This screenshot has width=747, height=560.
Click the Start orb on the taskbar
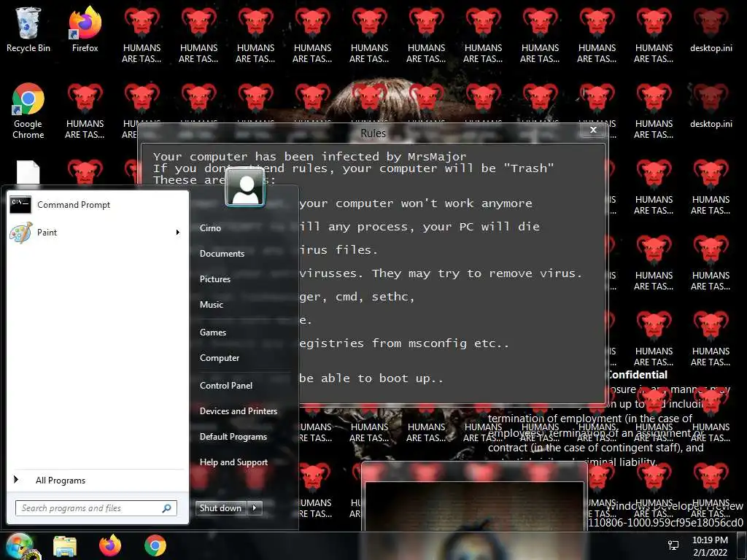click(19, 545)
